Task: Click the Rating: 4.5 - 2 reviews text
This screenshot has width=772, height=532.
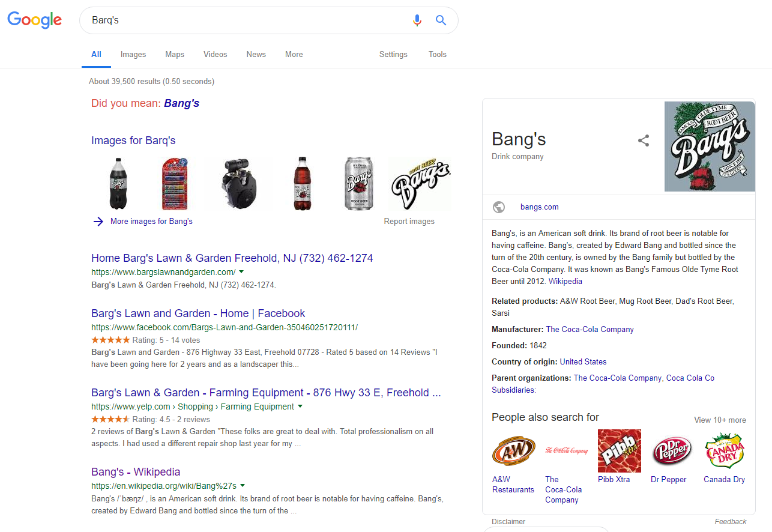Action: click(x=171, y=420)
